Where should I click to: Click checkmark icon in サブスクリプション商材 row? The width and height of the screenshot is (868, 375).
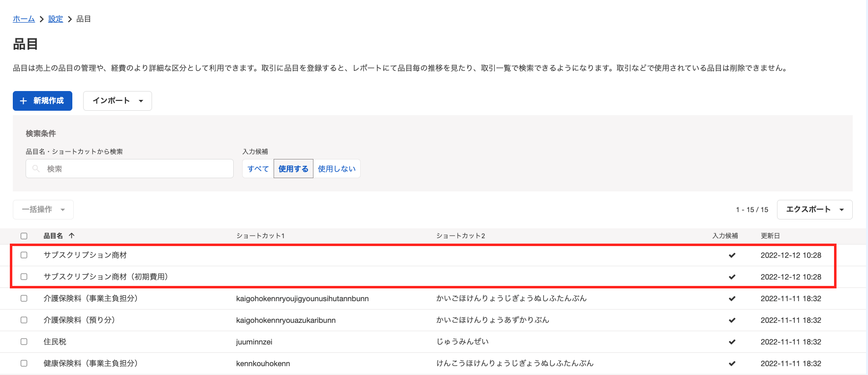(x=732, y=255)
